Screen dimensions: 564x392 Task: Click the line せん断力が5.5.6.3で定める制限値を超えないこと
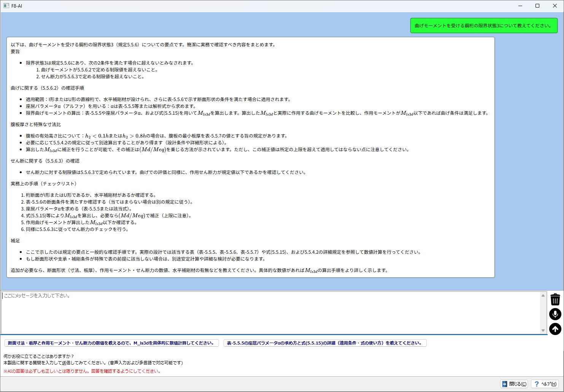pyautogui.click(x=93, y=77)
